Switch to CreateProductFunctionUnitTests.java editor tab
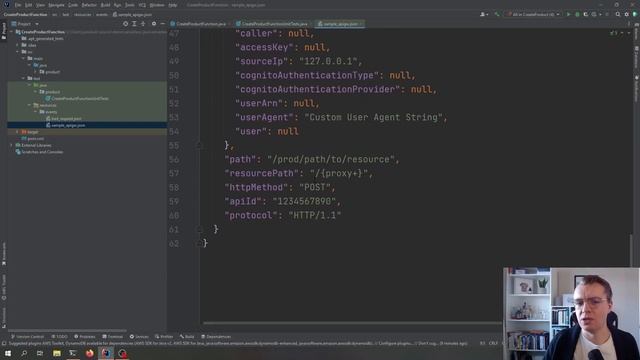This screenshot has width=640, height=360. coord(273,24)
